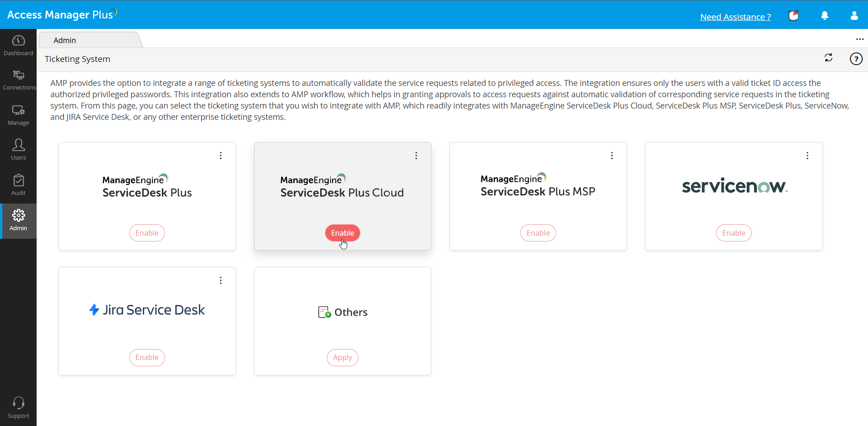This screenshot has height=426, width=868.
Task: Open the Audit sidebar icon
Action: [x=19, y=180]
